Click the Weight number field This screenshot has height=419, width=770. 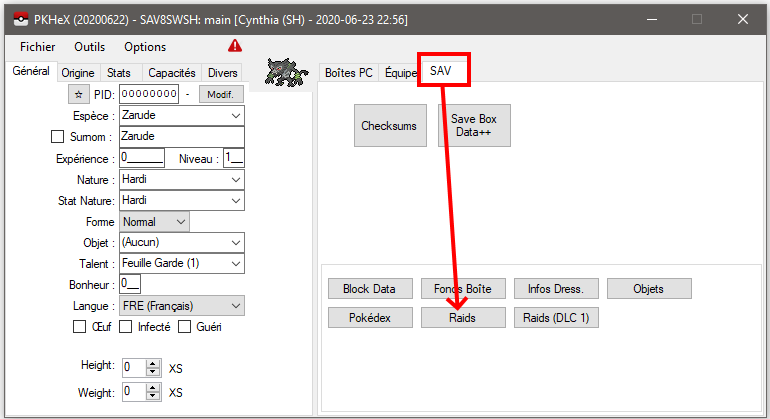134,392
